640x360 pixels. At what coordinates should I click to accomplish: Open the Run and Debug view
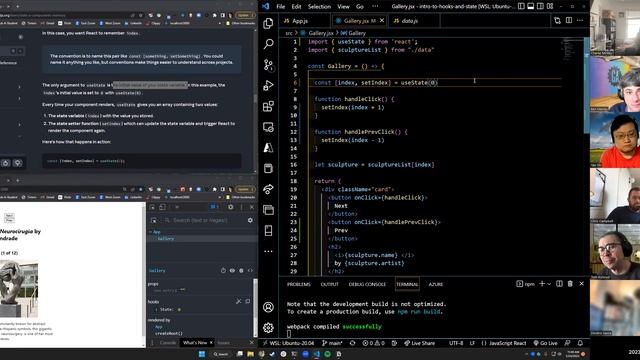(268, 85)
